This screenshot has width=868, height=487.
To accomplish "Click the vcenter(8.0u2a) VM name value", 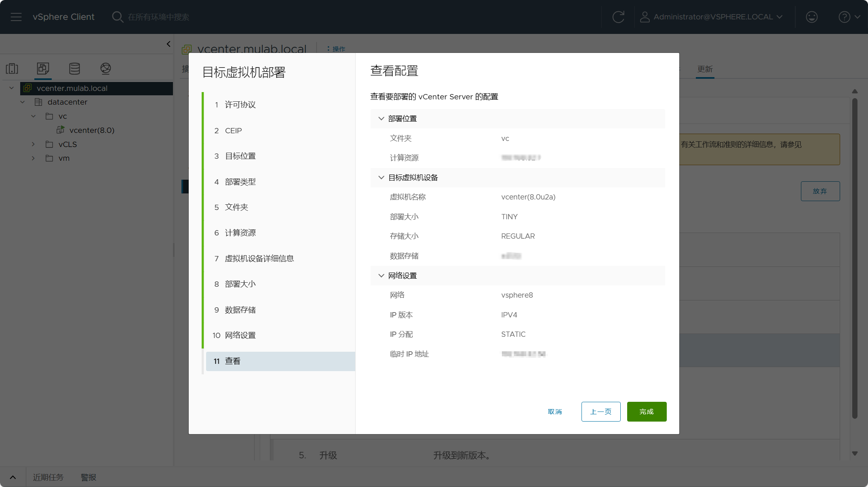I will tap(528, 197).
